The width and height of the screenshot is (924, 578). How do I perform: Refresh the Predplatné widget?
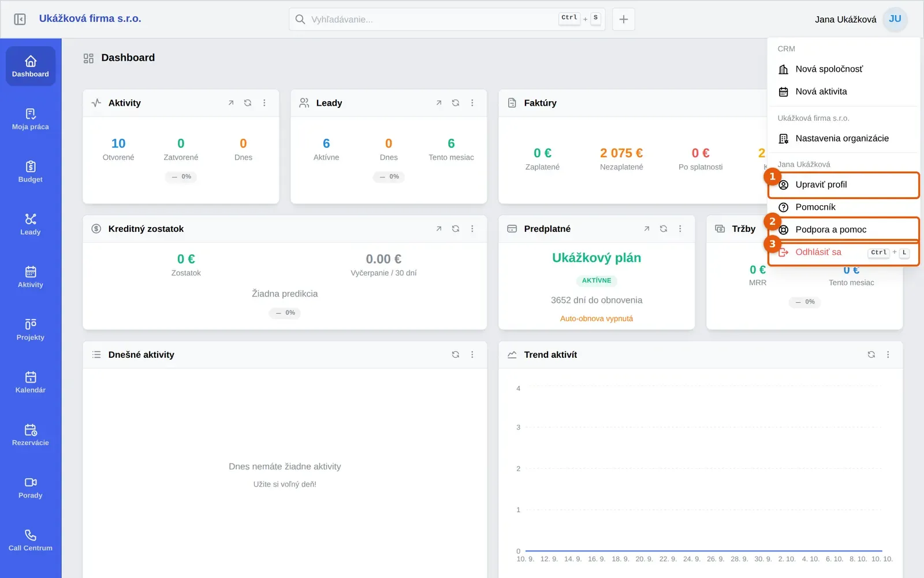coord(664,229)
